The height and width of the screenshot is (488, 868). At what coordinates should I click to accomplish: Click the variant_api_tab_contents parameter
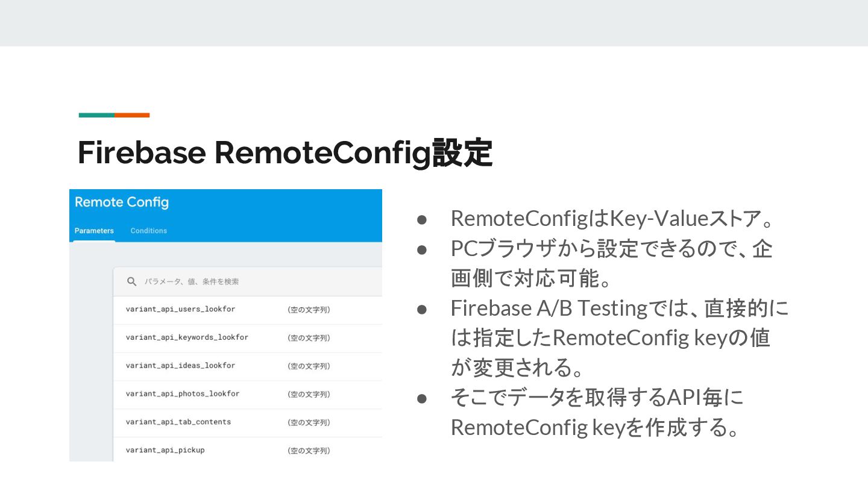178,422
